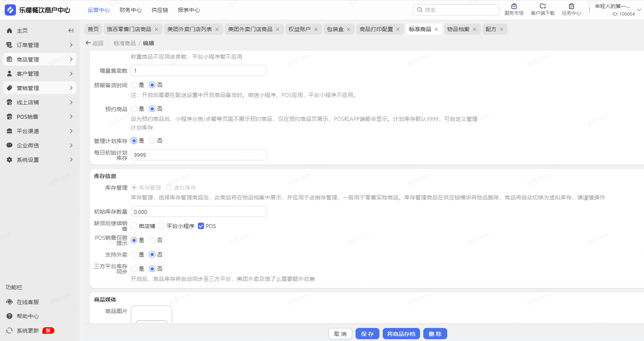Click the 初始库存数量 input field

tap(199, 212)
